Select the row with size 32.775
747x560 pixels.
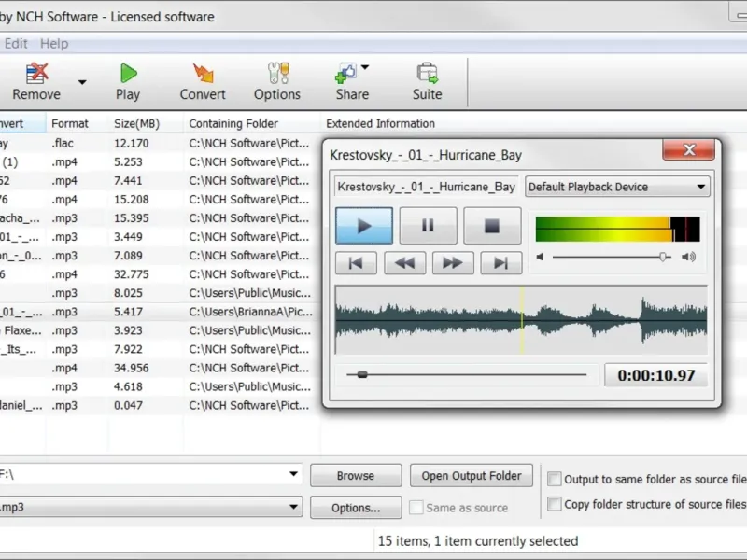[x=160, y=274]
